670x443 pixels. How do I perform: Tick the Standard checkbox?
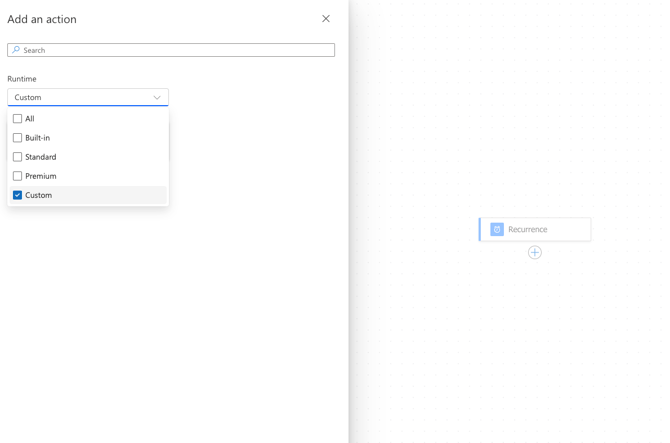pyautogui.click(x=17, y=157)
